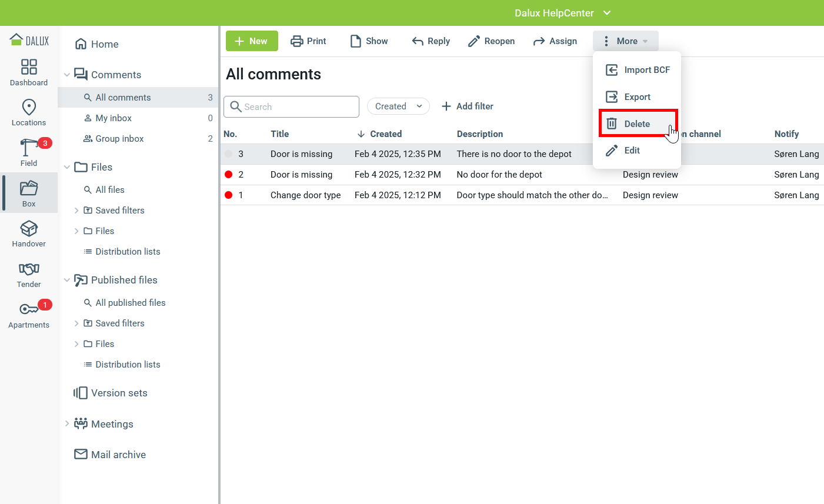Viewport: 824px width, 504px height.
Task: Click red status dot of comment 1
Action: pos(229,195)
